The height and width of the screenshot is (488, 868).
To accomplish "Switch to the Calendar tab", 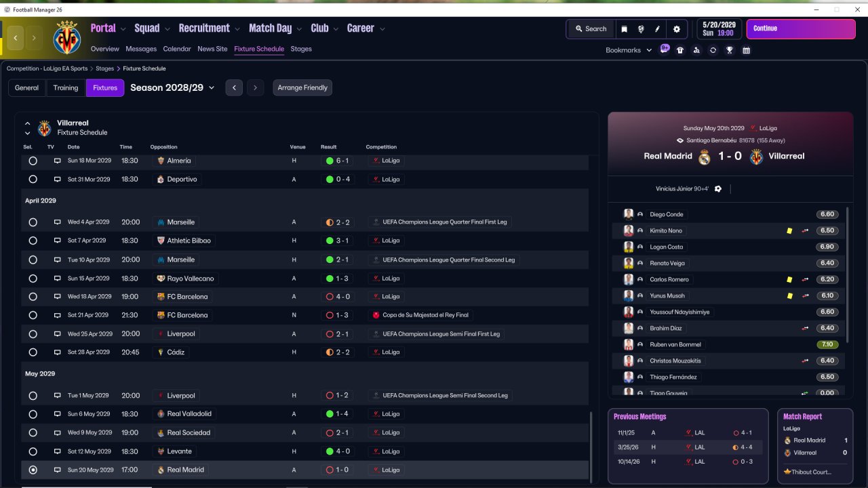I will click(177, 49).
